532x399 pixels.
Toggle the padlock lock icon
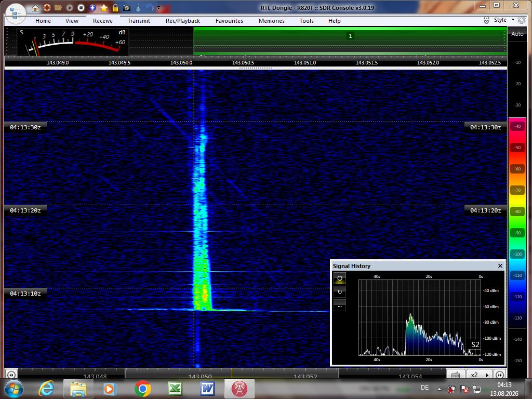pos(115,7)
